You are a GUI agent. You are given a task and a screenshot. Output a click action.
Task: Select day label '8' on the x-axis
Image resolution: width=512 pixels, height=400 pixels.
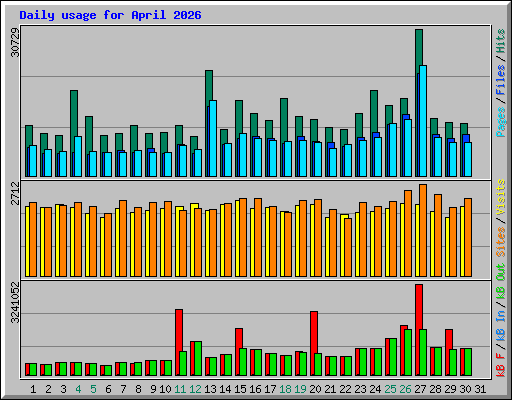click(138, 389)
